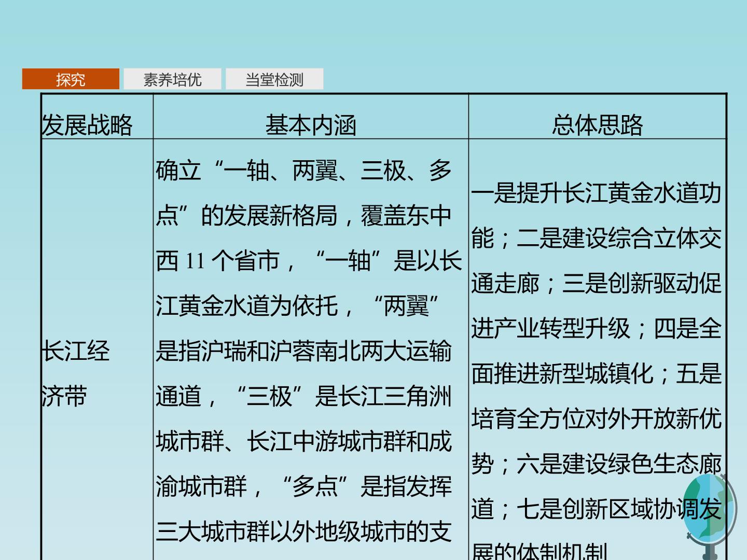
Task: Open the 探究 tab
Action: coord(71,79)
